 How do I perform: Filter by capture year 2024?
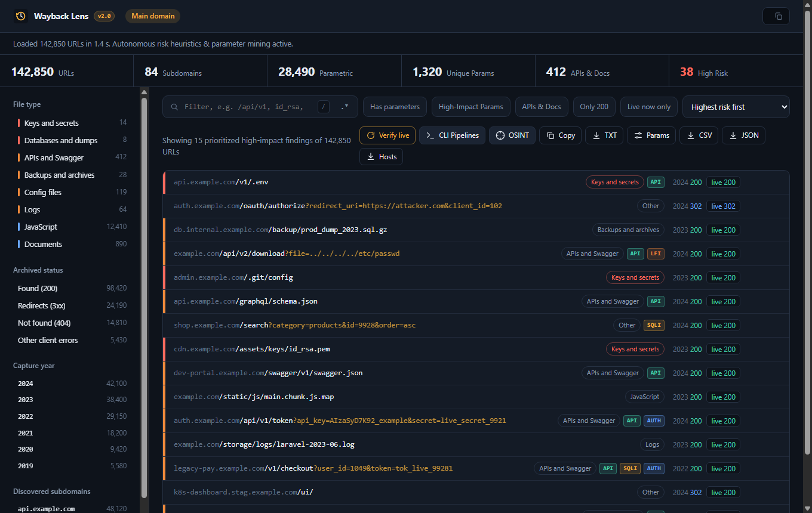click(x=72, y=384)
